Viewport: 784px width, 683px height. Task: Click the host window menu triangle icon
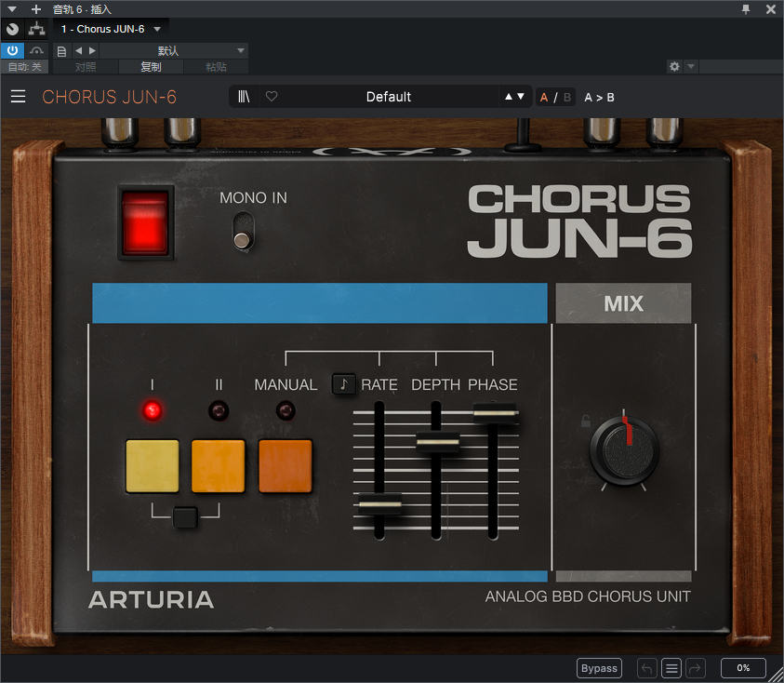[x=12, y=9]
